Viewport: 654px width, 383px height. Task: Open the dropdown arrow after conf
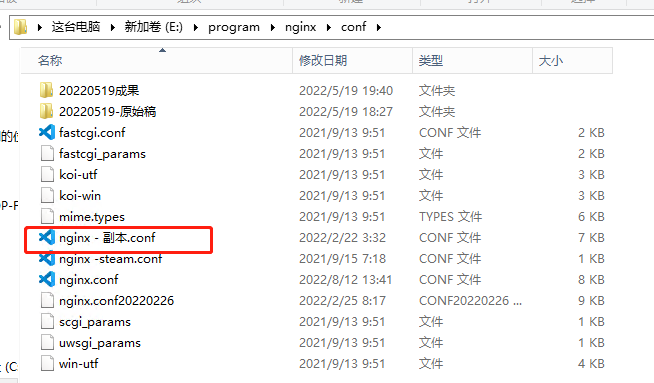(x=379, y=28)
